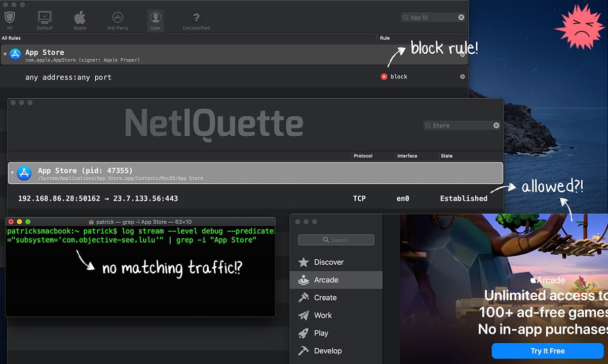The image size is (608, 364).
Task: Click the Try It Free button
Action: pyautogui.click(x=547, y=351)
